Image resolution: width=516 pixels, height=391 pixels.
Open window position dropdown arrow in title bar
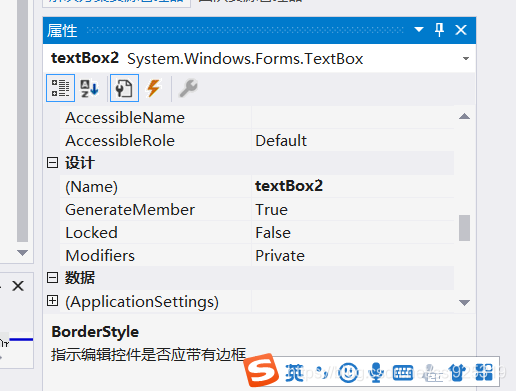coord(419,30)
